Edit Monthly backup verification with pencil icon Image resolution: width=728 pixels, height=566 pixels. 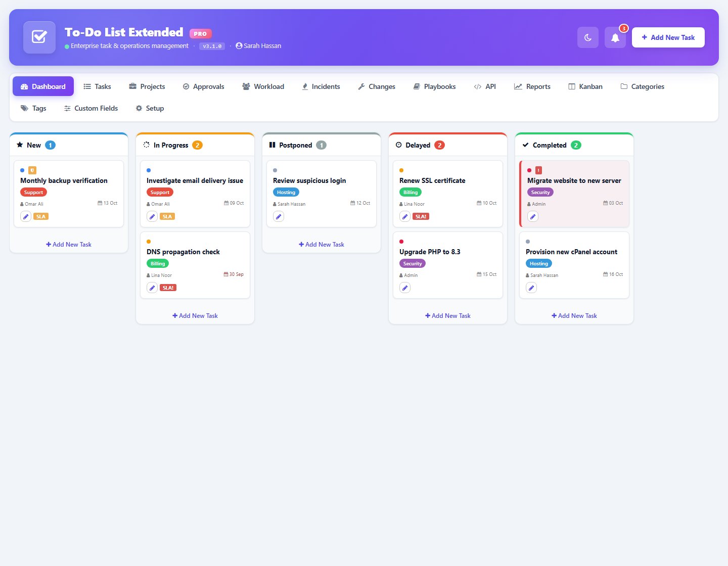[x=26, y=216]
